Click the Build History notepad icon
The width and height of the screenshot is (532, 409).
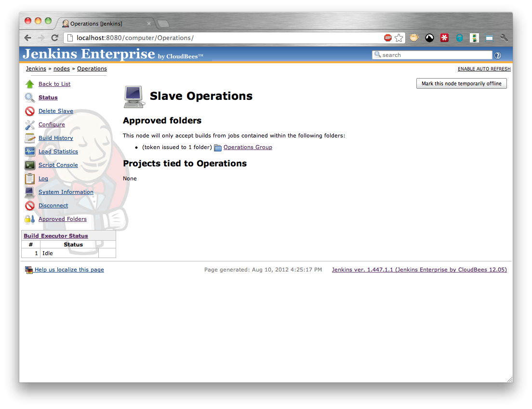click(30, 138)
